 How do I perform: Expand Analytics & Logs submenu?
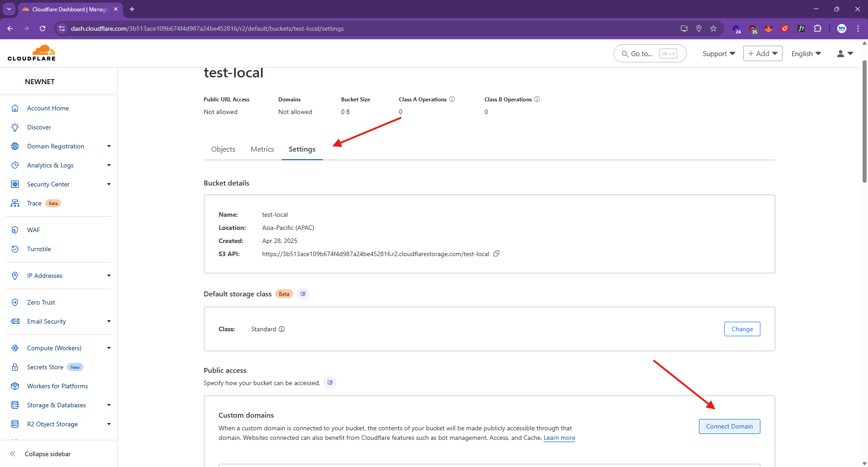[x=109, y=165]
